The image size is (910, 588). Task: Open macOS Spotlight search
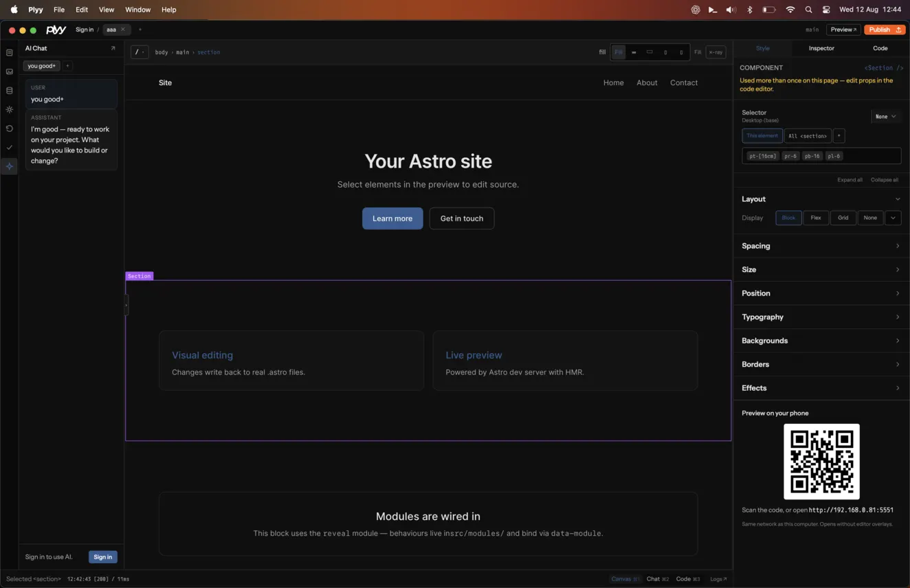point(808,10)
